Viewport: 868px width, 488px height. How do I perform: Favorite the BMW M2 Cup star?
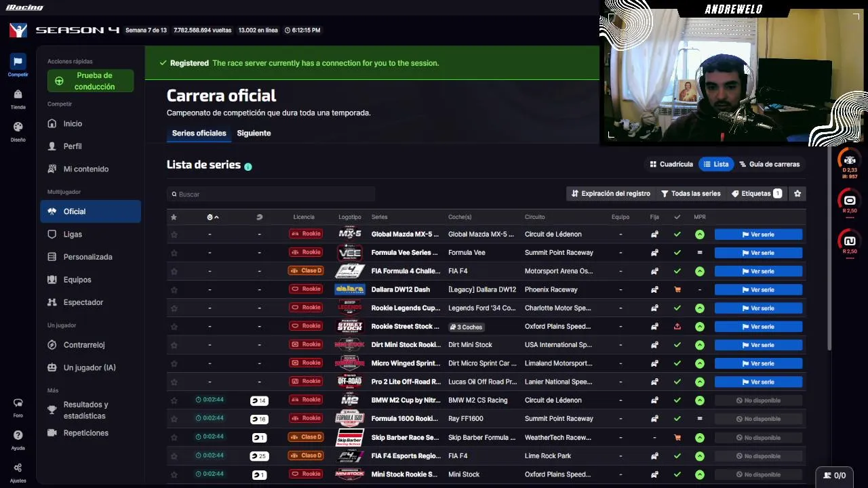tap(174, 401)
